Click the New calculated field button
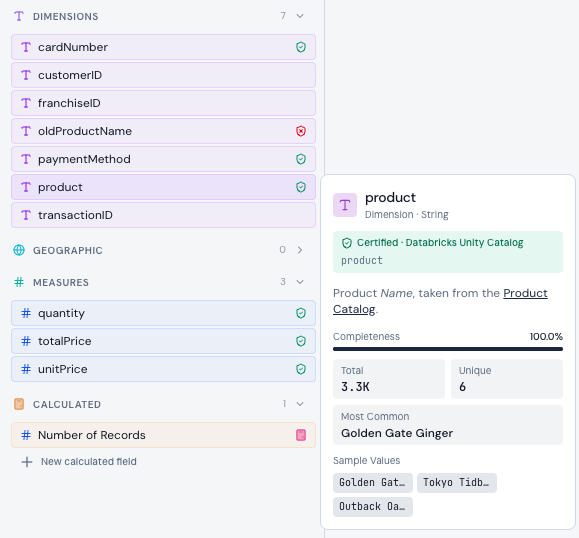Viewport: 579px width, 538px height. tap(79, 462)
